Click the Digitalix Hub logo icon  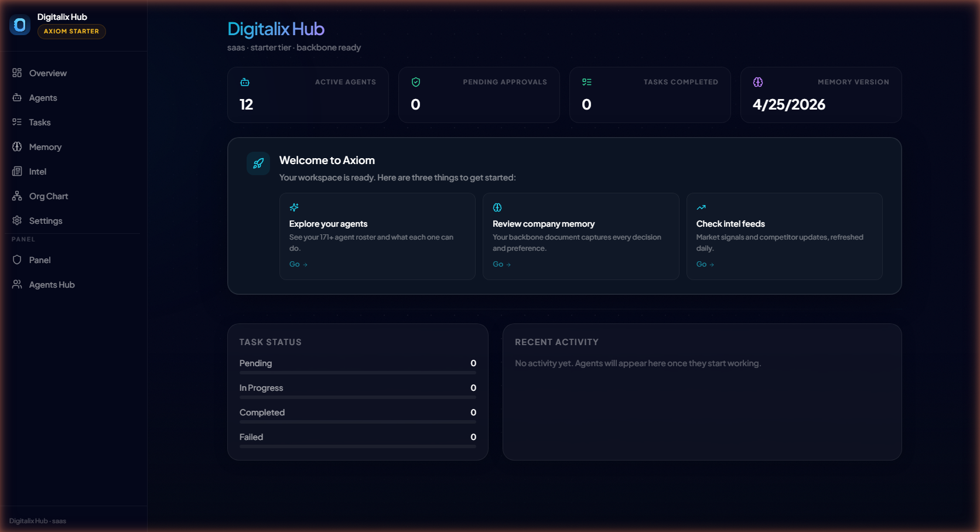pos(20,25)
